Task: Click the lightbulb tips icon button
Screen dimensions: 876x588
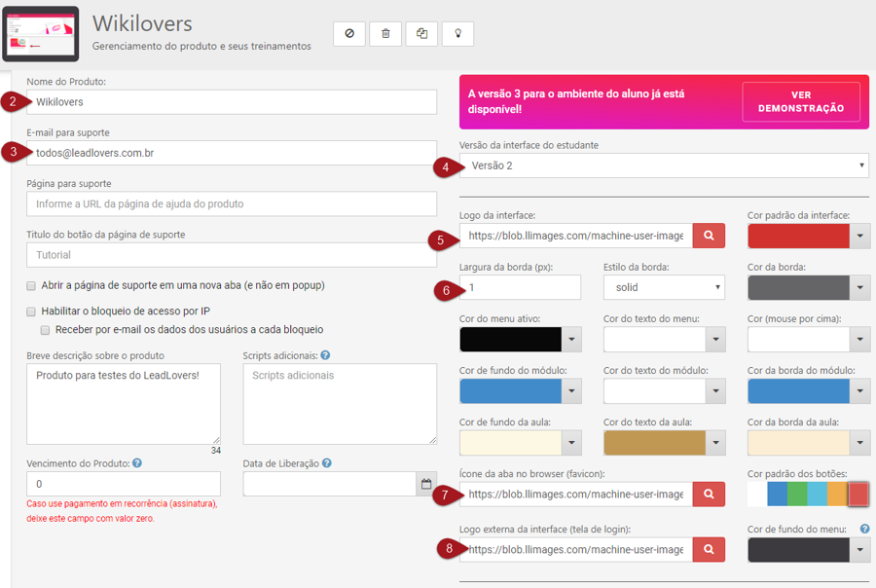Action: [x=457, y=33]
